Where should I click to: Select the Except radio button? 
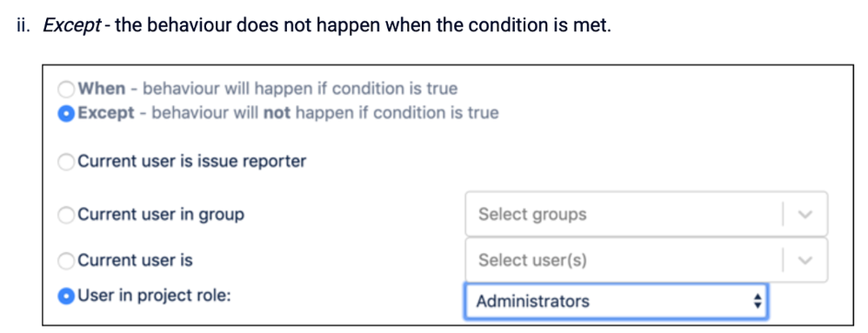[x=66, y=113]
